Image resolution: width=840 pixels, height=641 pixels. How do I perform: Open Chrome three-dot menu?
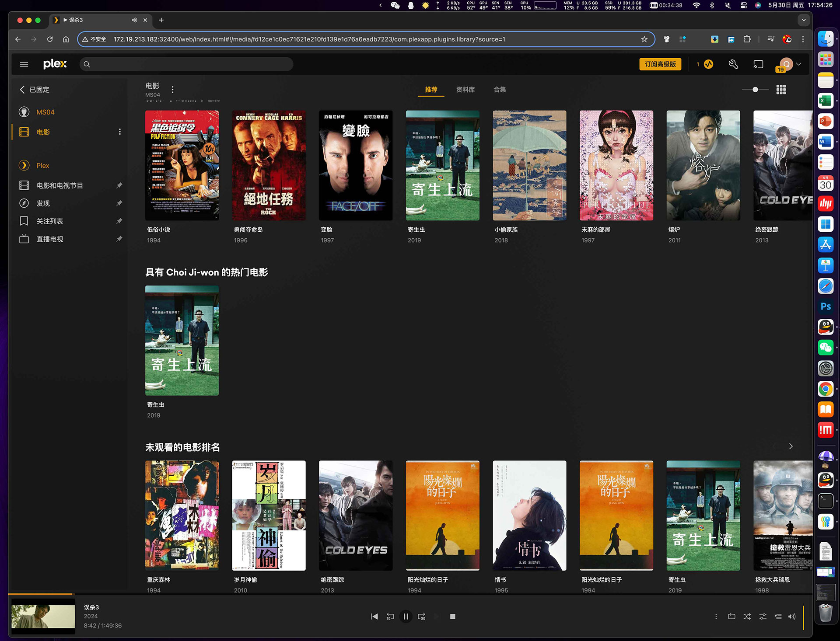coord(803,39)
